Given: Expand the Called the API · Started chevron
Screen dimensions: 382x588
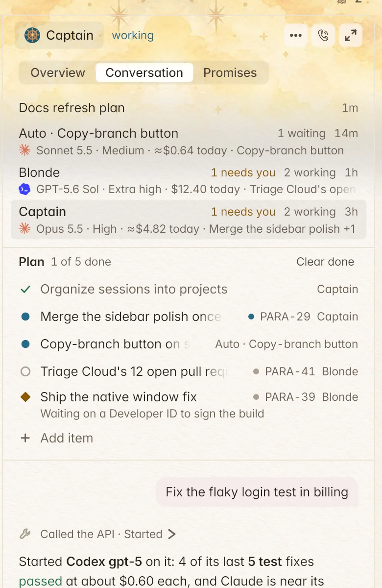Looking at the screenshot, I should tap(171, 534).
